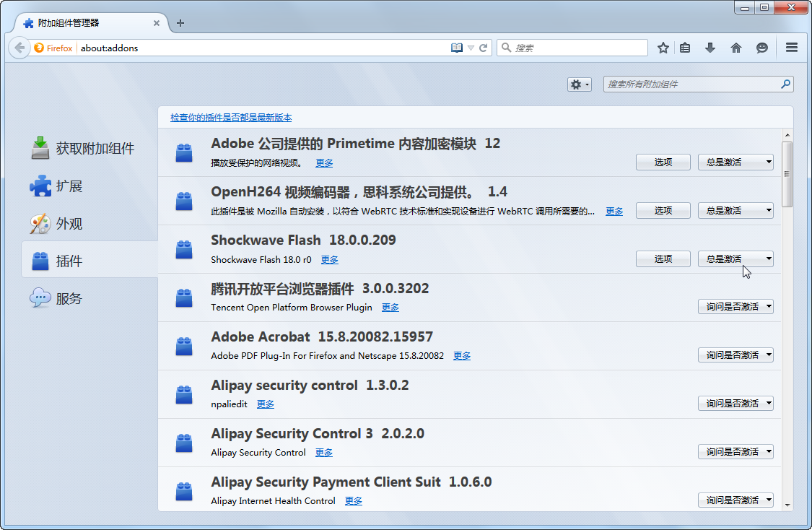Click 更多 link for Shockwave Flash

pos(329,259)
